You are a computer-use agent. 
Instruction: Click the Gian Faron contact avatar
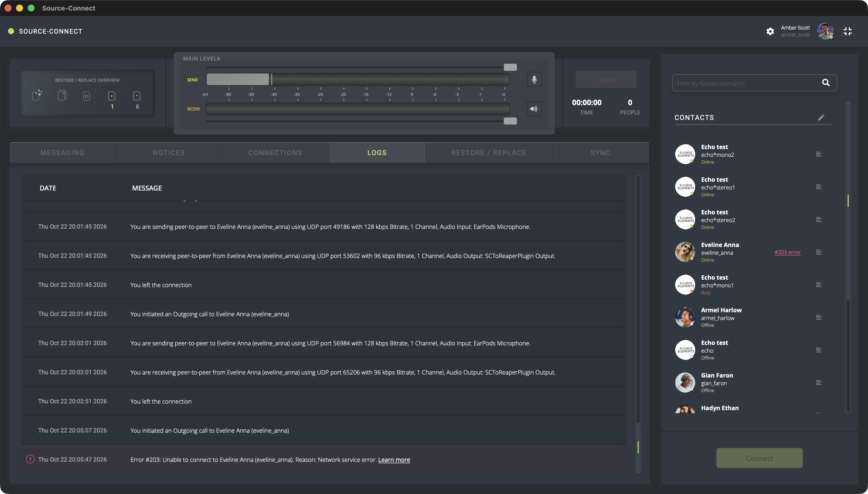click(x=685, y=383)
